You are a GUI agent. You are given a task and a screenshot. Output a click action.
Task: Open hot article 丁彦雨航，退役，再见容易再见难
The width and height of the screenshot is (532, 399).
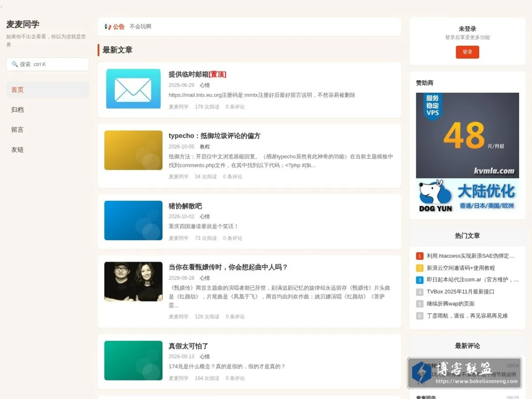click(467, 316)
